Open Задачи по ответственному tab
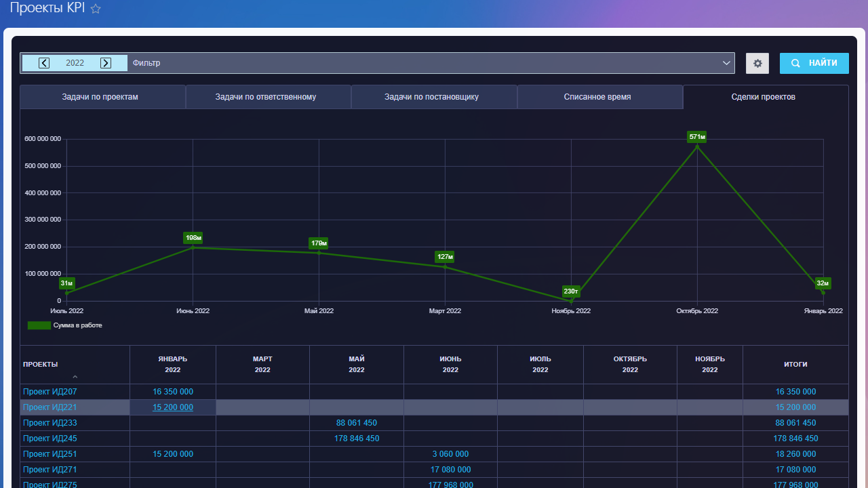The height and width of the screenshot is (488, 868). pos(266,97)
